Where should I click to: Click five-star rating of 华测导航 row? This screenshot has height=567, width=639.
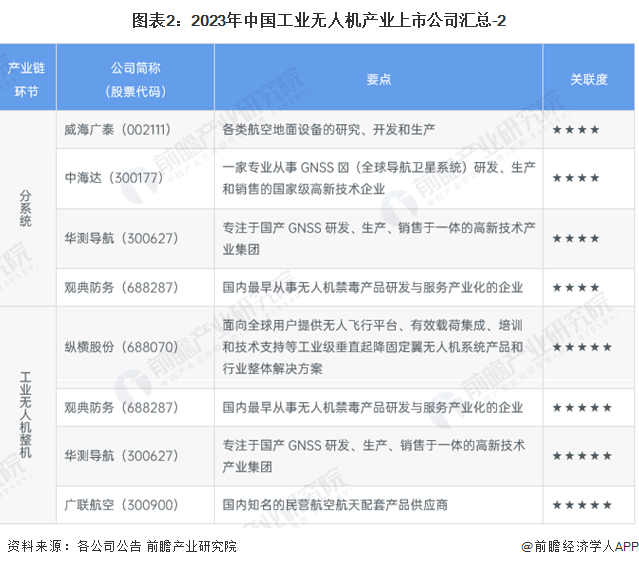(582, 456)
